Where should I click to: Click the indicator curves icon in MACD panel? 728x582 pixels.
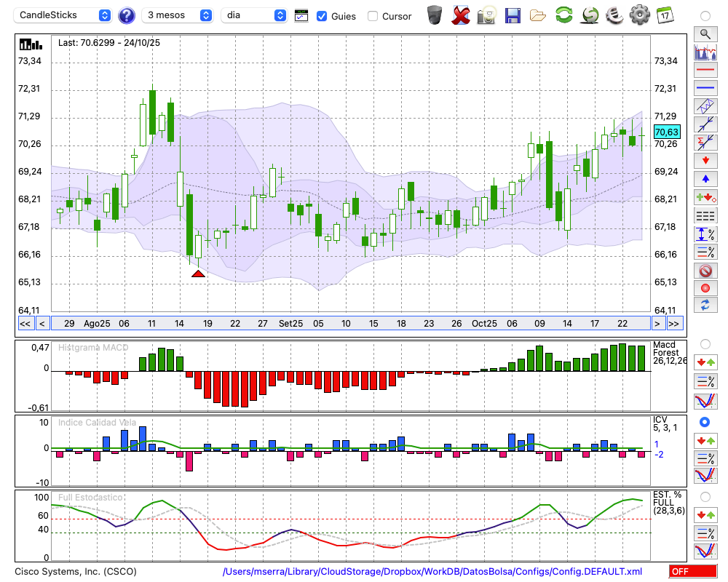pyautogui.click(x=705, y=401)
